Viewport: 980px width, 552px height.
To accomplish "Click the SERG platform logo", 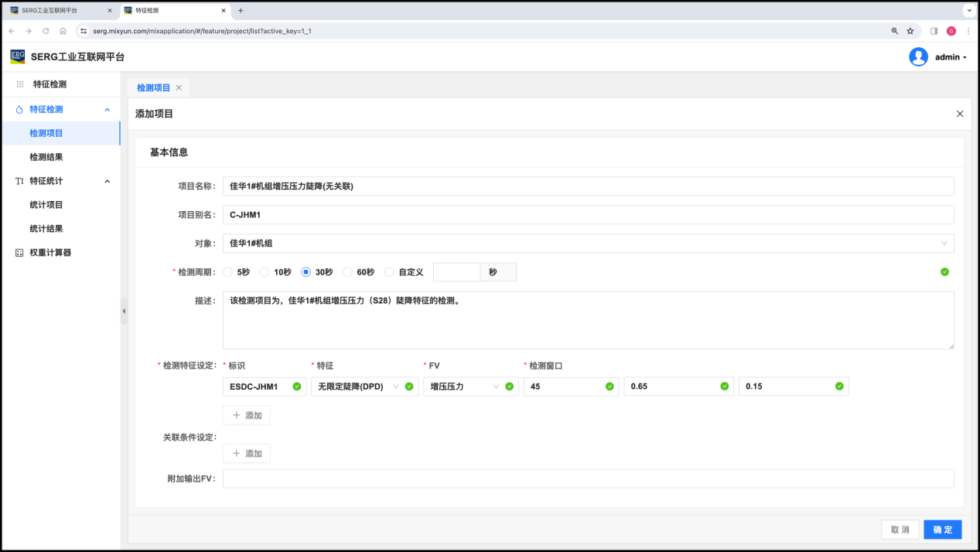I will pos(17,57).
